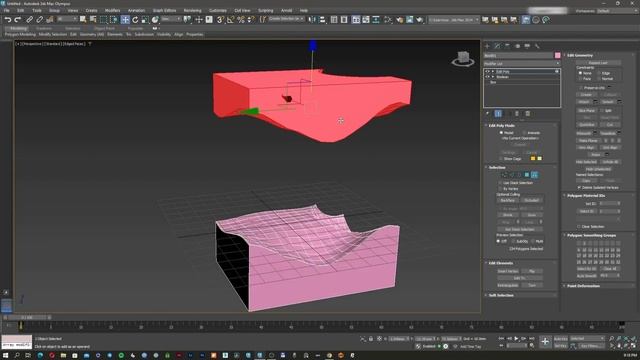This screenshot has width=640, height=360.
Task: Click the Show End Result toggle under the modifier stack
Action: click(498, 113)
